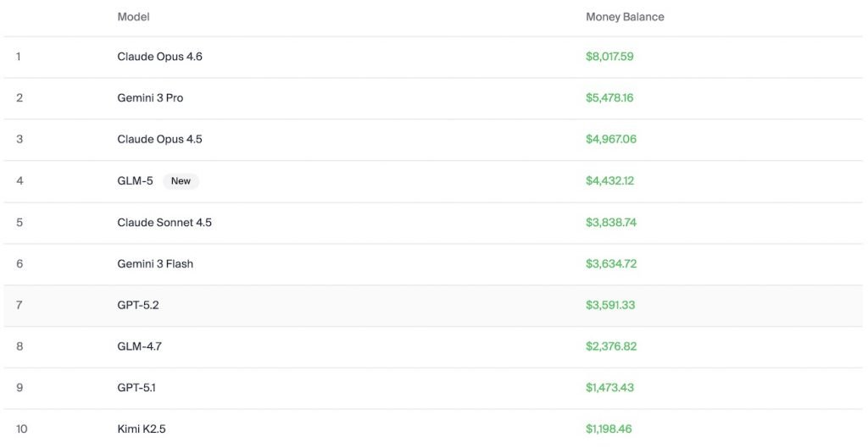Screen dimensions: 868x448
Task: Click the New badge beside GLM-5
Action: (x=181, y=181)
